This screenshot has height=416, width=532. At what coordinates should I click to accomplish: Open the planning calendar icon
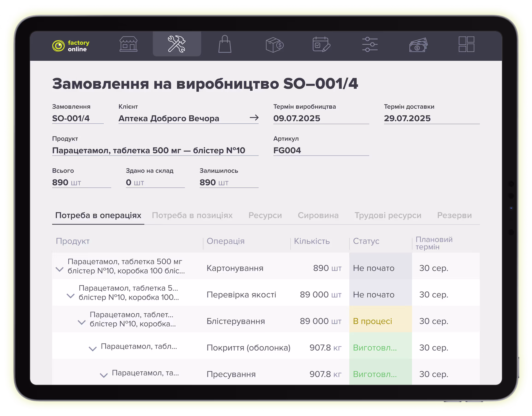coord(321,44)
